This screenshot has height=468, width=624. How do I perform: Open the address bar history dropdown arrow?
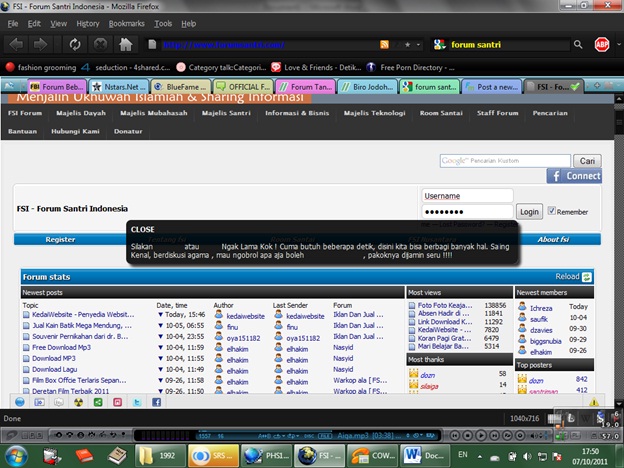click(418, 45)
